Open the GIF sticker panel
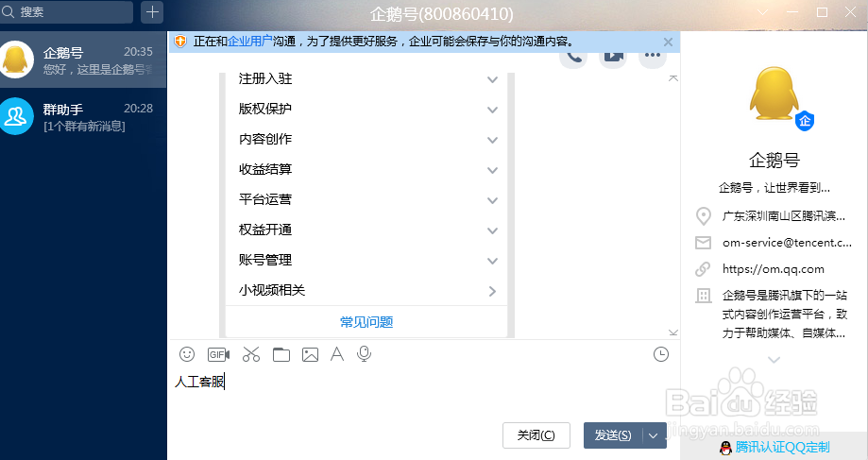The height and width of the screenshot is (460, 868). click(x=219, y=354)
